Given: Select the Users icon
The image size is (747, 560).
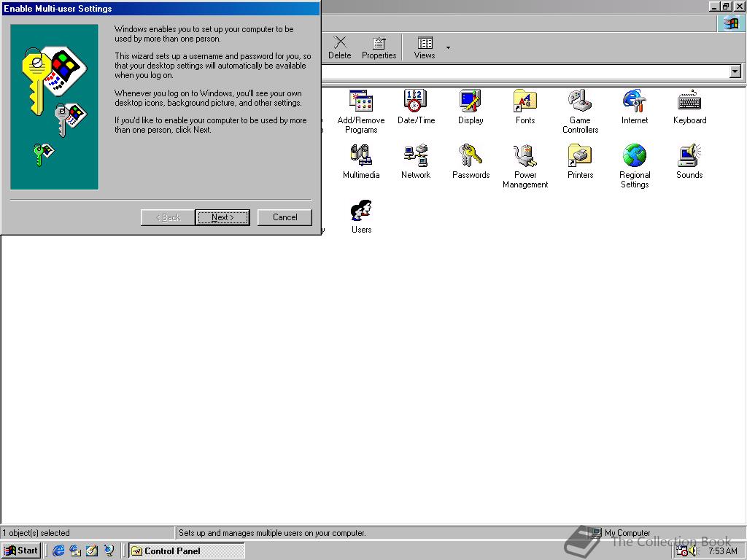Looking at the screenshot, I should (361, 216).
